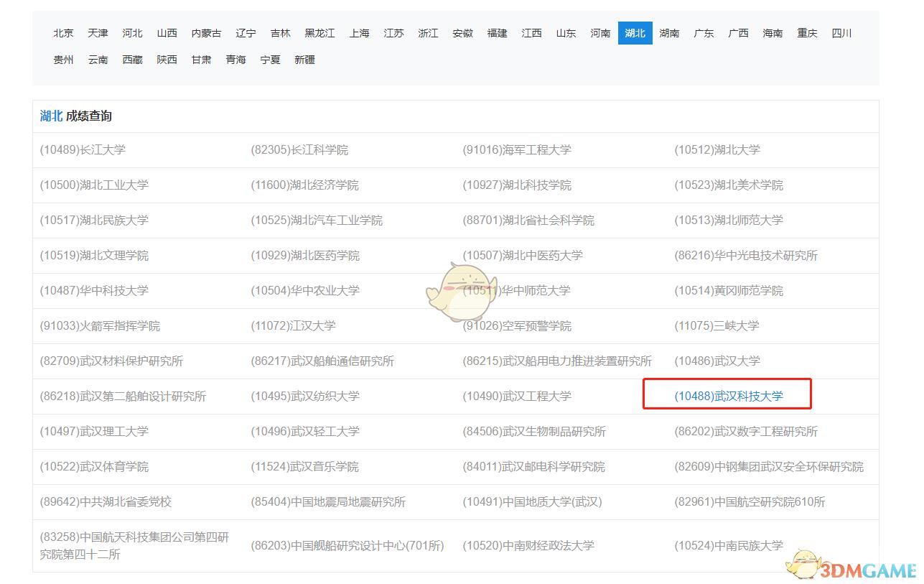
Task: Select the 天津 province tab
Action: pyautogui.click(x=98, y=33)
